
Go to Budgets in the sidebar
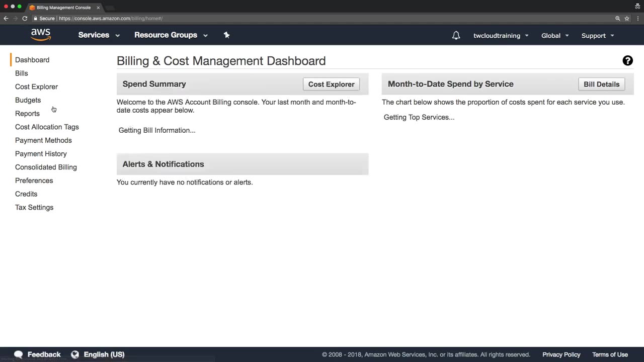pyautogui.click(x=28, y=100)
